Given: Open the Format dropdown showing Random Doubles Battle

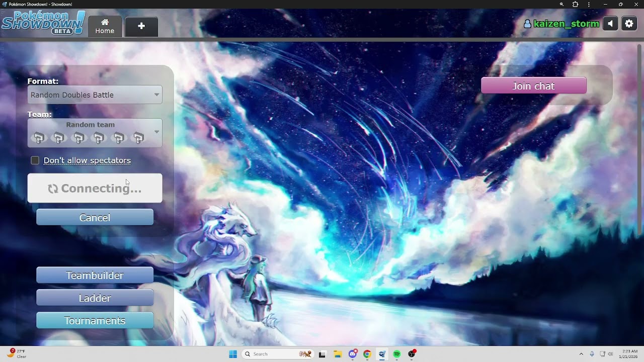Looking at the screenshot, I should click(95, 95).
